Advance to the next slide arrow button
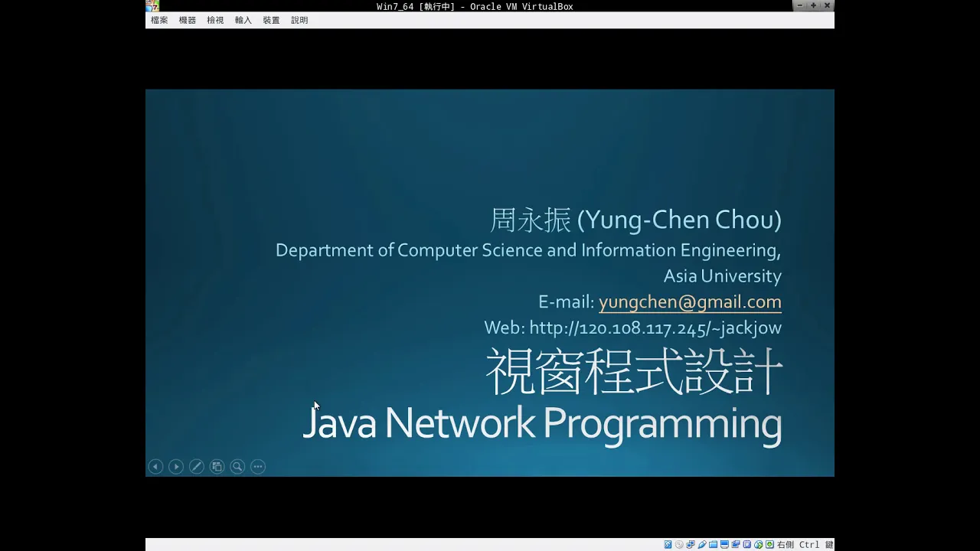This screenshot has width=980, height=551. point(176,466)
